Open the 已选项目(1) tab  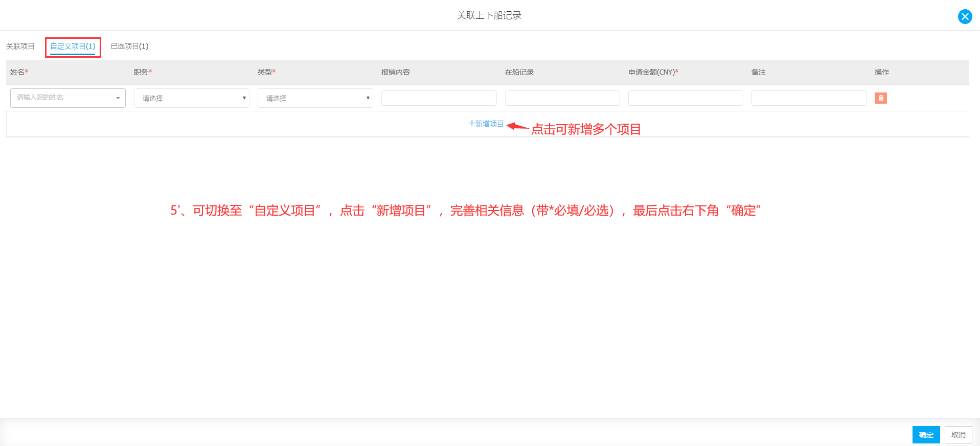click(x=129, y=46)
